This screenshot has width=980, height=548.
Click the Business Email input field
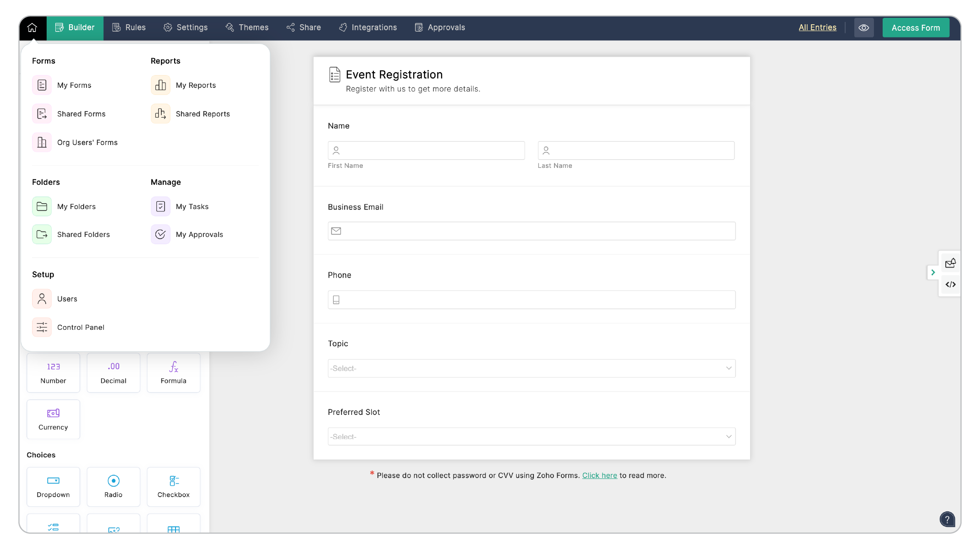pyautogui.click(x=532, y=231)
